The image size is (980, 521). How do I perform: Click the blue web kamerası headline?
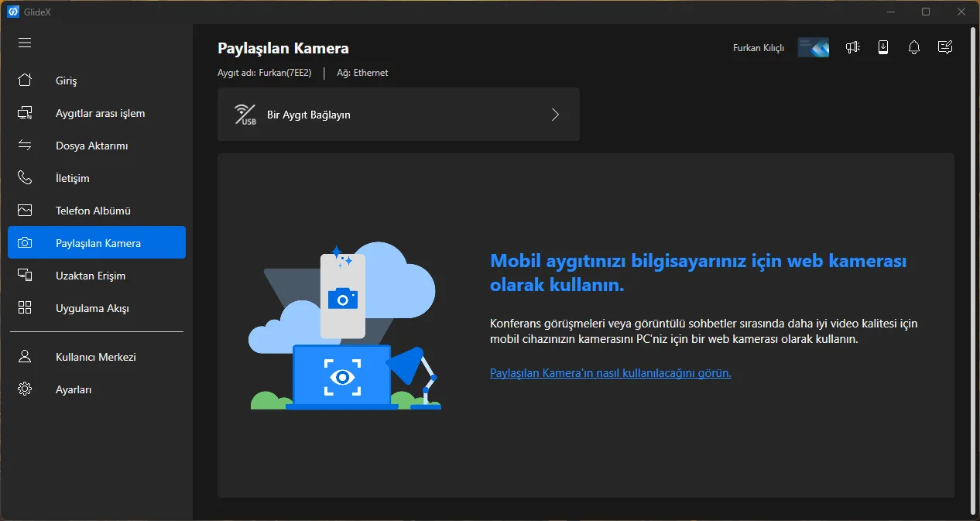(698, 272)
